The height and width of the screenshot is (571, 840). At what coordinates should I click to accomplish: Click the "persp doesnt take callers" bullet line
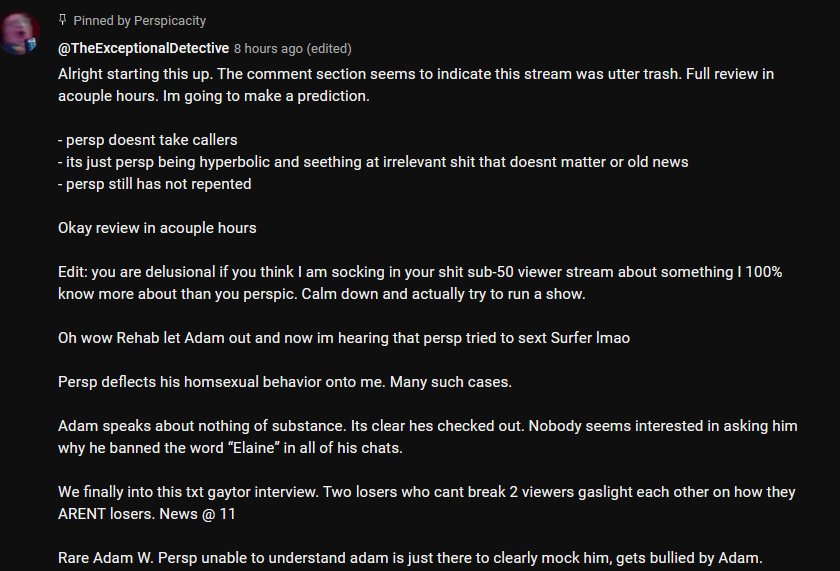pyautogui.click(x=148, y=140)
